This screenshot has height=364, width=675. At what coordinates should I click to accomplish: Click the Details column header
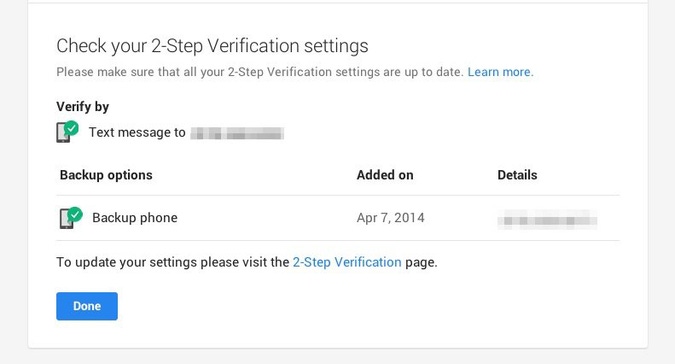pos(517,175)
